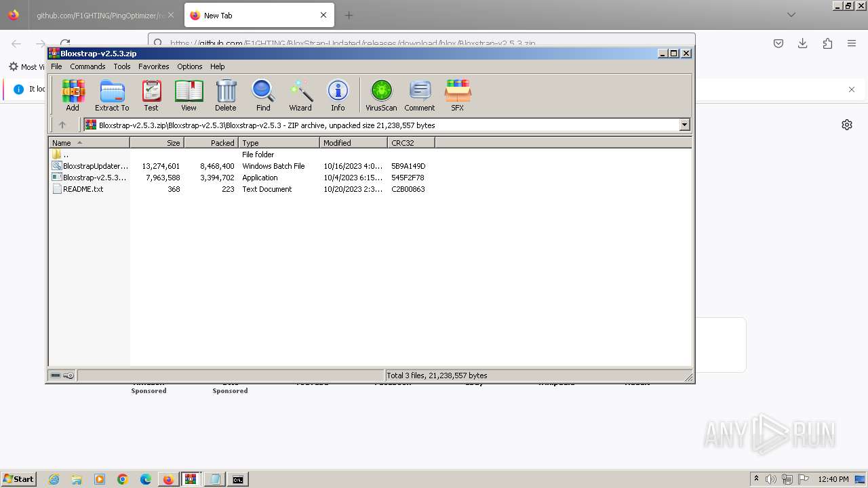This screenshot has height=488, width=868.
Task: Go up one folder level arrow
Action: 62,125
